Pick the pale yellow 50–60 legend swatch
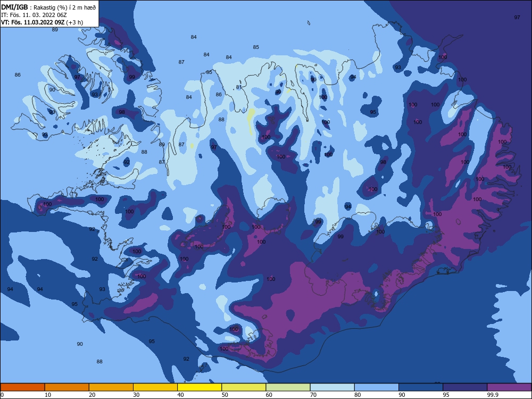The image size is (532, 399). coord(244,387)
